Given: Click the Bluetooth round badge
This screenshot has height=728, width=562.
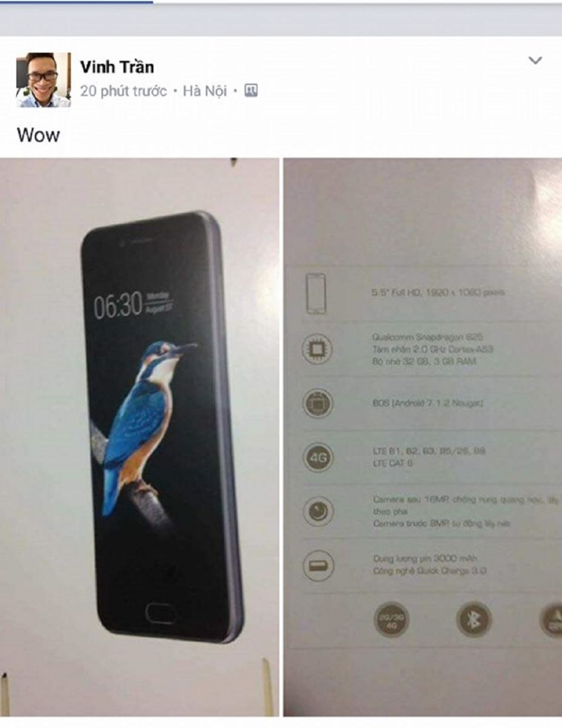Looking at the screenshot, I should click(474, 620).
